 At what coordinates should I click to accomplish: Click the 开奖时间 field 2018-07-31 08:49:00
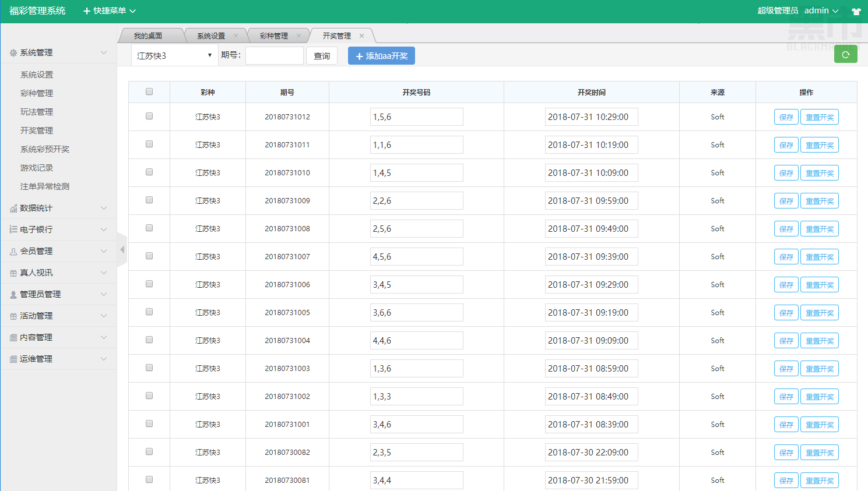pos(592,396)
